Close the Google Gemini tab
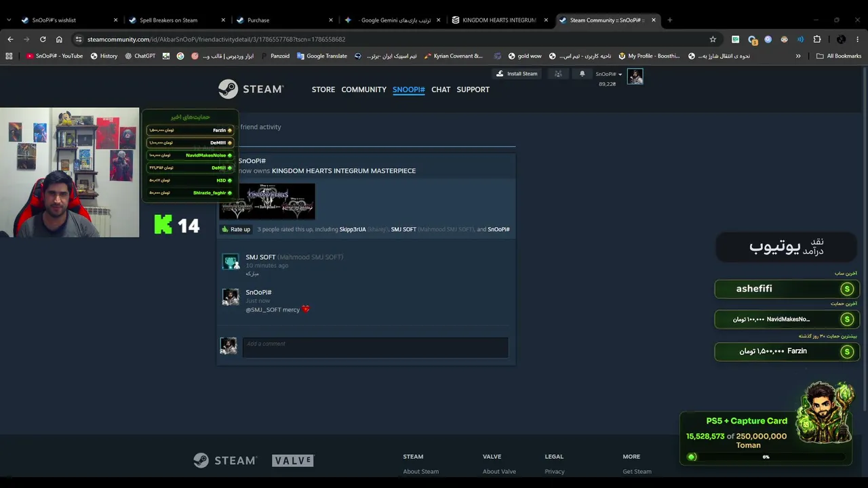Viewport: 868px width, 488px height. click(x=438, y=20)
